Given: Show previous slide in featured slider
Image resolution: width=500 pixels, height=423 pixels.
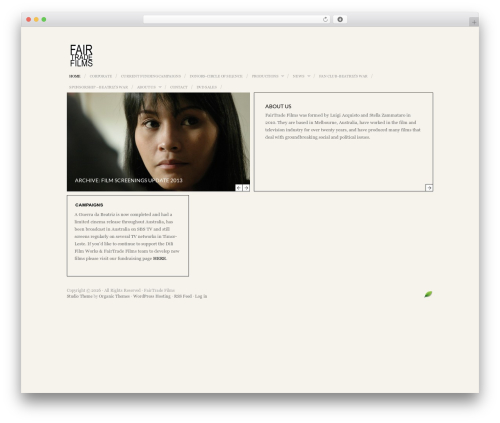Looking at the screenshot, I should [x=239, y=188].
